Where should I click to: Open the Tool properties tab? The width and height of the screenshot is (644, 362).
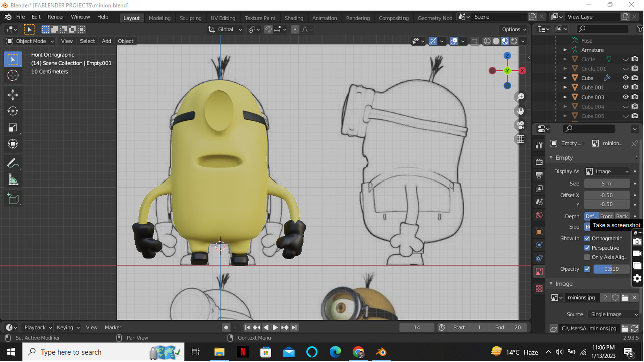click(x=539, y=145)
